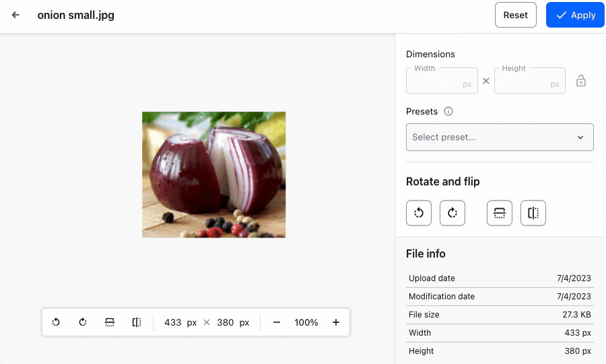Flip vertically using the sidebar flip button

coord(500,213)
